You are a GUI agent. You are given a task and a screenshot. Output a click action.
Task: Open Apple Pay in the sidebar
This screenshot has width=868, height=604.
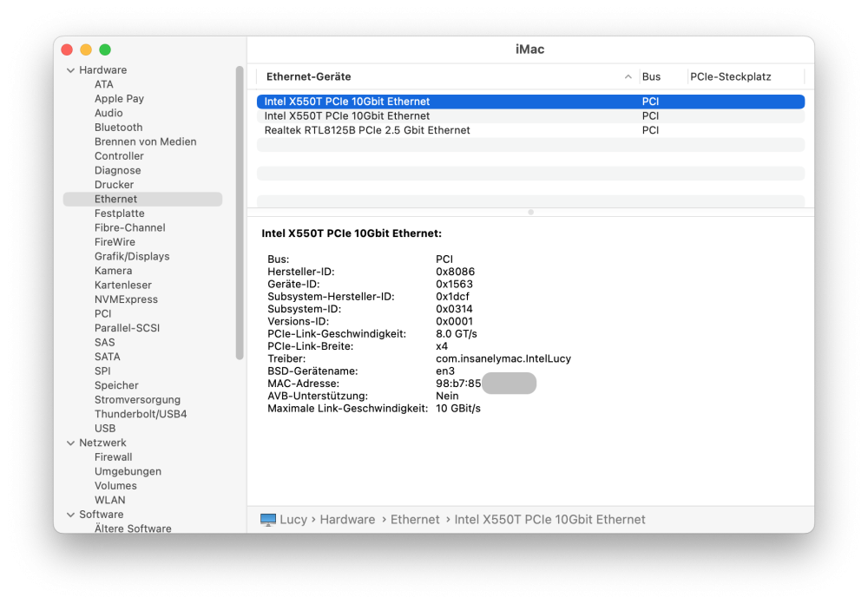[119, 99]
